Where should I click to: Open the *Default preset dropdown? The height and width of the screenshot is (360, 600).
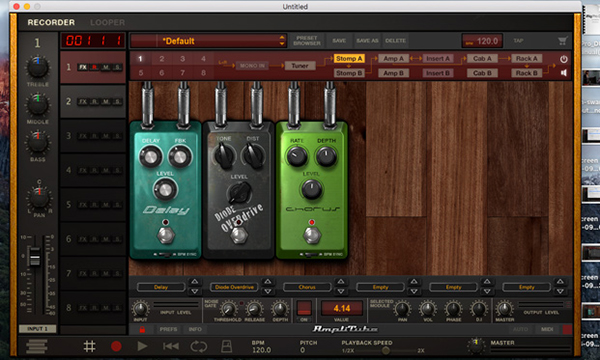209,41
